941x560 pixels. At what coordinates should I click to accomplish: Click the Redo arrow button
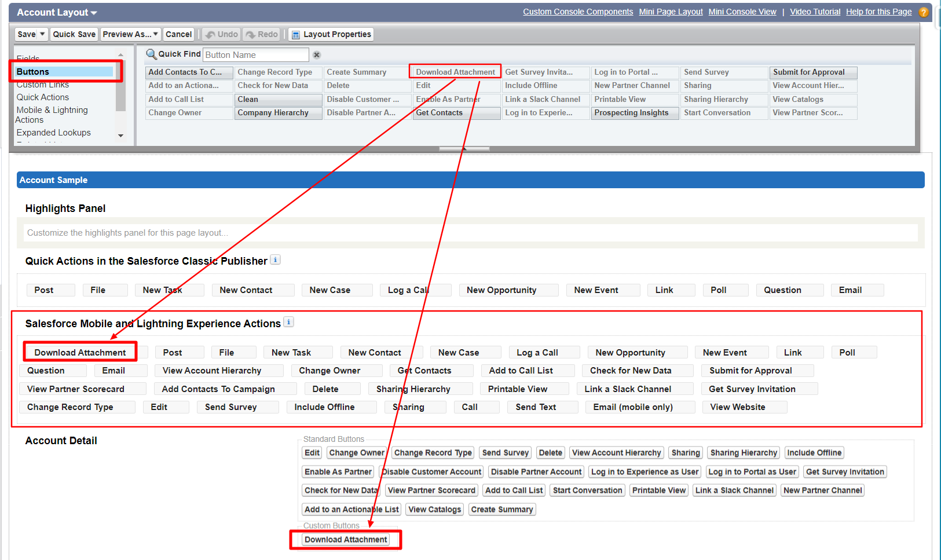261,35
